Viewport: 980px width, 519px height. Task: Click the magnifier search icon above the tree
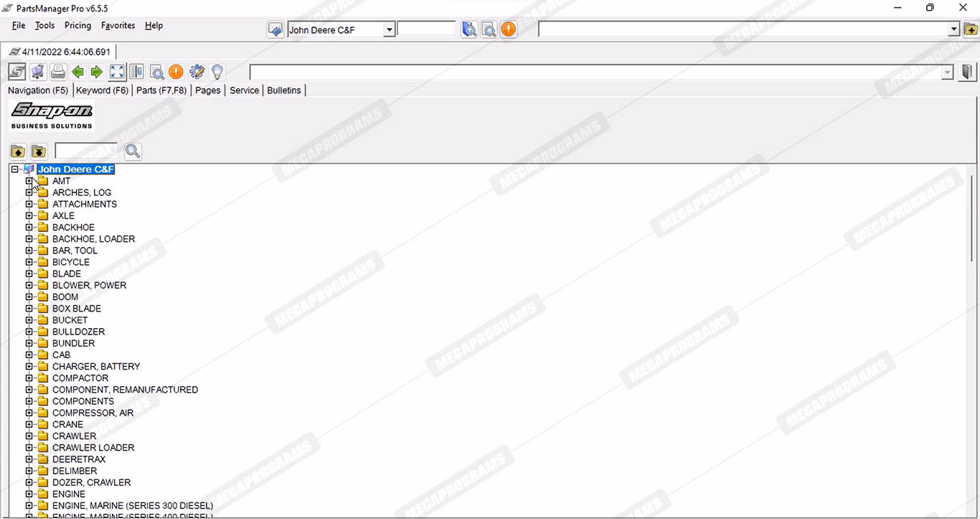[133, 151]
